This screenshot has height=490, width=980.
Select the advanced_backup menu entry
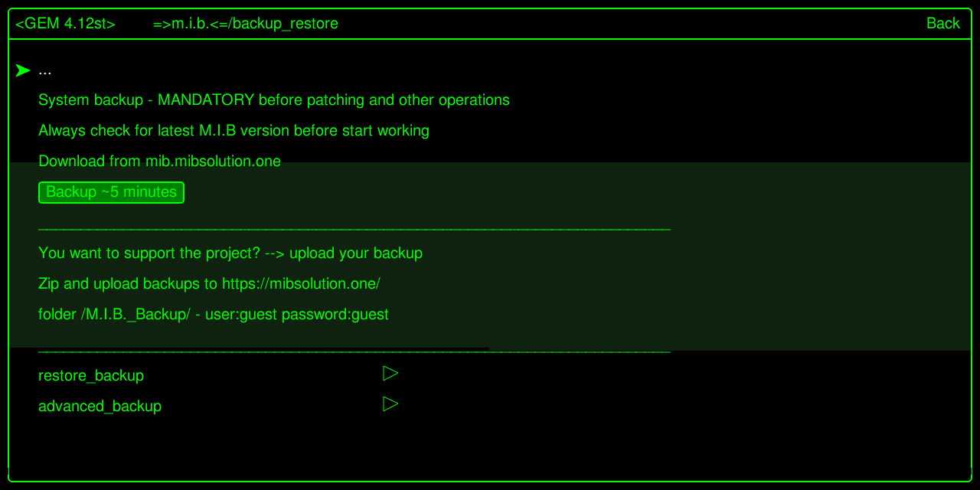pyautogui.click(x=100, y=407)
